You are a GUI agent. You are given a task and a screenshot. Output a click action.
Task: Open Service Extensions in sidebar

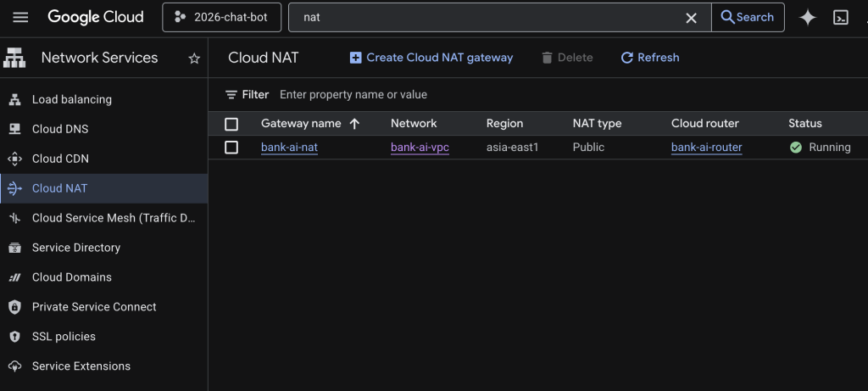[104, 366]
